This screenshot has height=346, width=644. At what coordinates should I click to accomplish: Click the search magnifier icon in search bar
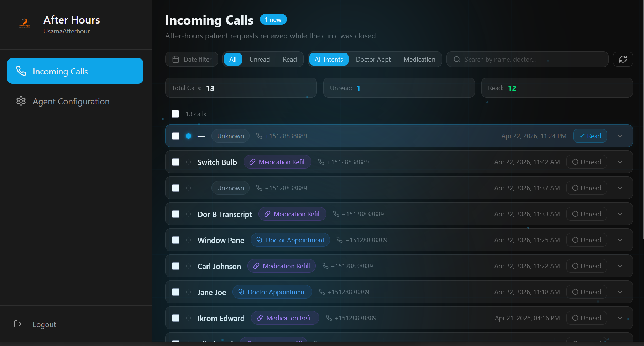click(456, 59)
